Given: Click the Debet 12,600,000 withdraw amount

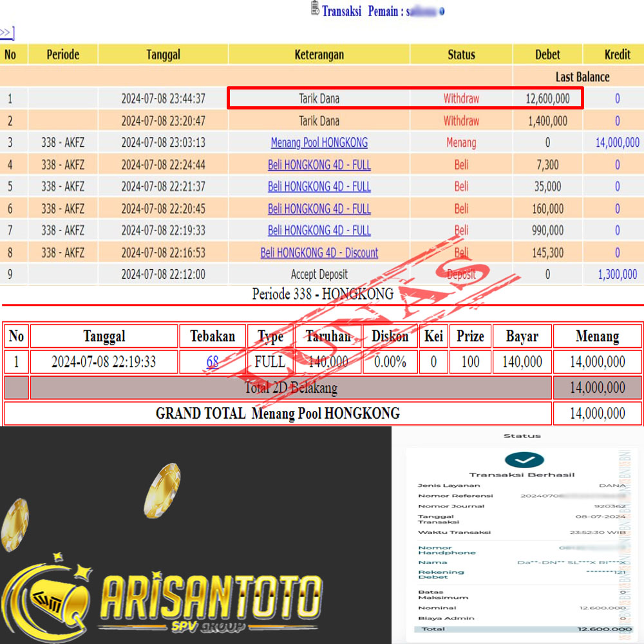Looking at the screenshot, I should [x=547, y=99].
